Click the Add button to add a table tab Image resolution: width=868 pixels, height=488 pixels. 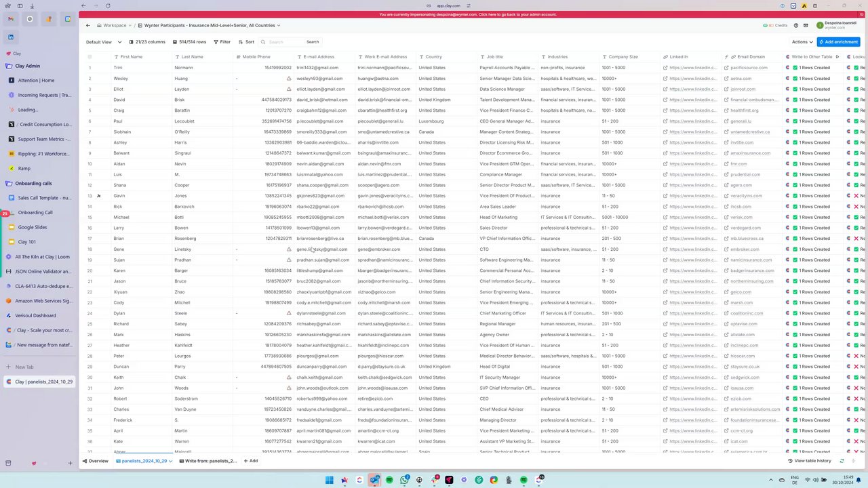coord(250,461)
